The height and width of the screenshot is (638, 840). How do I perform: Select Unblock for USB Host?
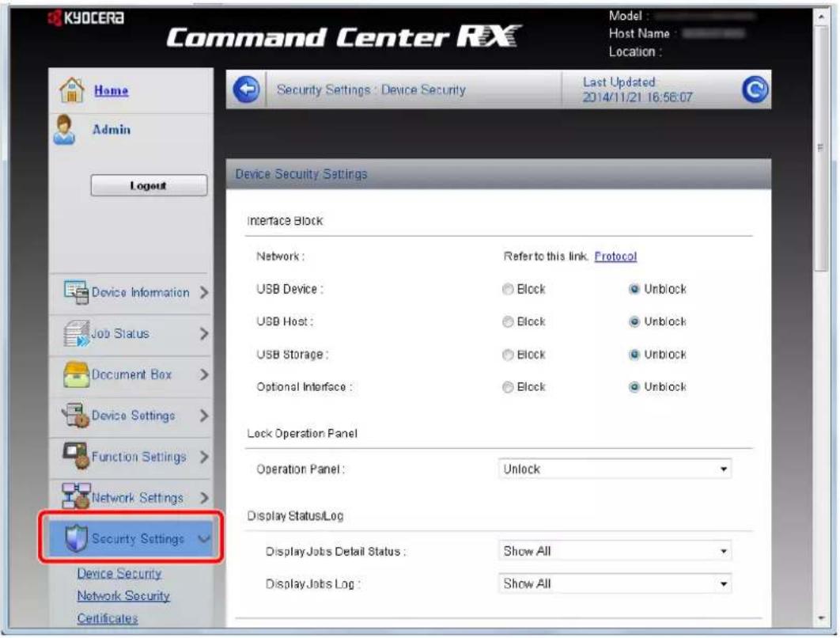[x=634, y=321]
